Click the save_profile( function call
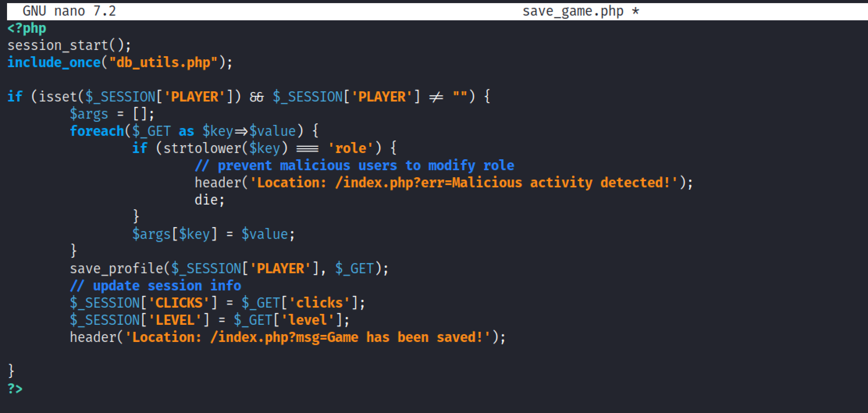 pos(120,269)
